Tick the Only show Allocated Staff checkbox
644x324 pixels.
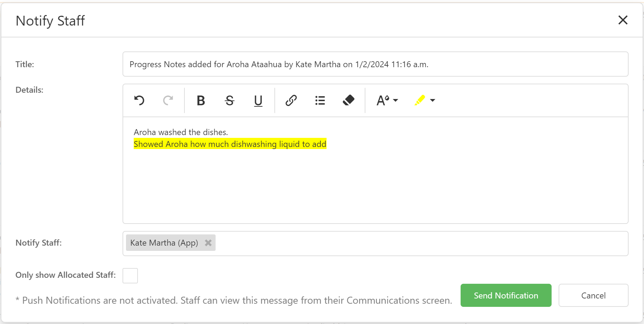130,276
